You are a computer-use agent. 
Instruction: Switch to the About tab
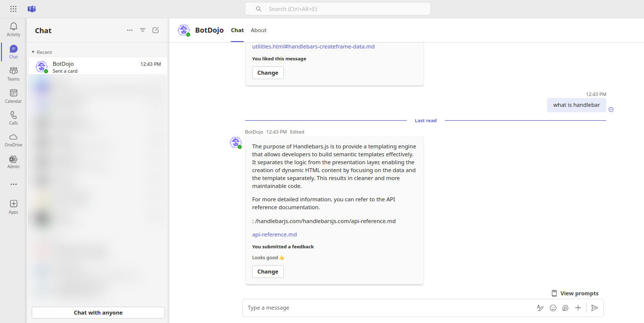point(259,30)
